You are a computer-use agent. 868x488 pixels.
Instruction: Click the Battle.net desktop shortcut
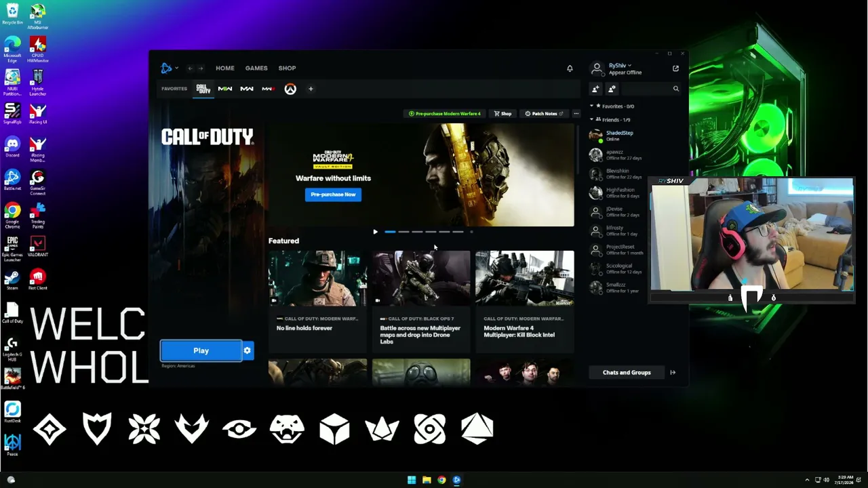(12, 180)
